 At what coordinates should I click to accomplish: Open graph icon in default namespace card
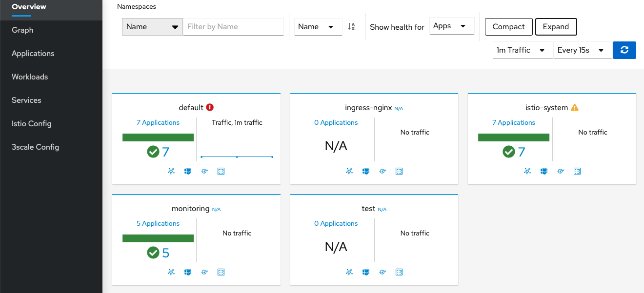(172, 171)
